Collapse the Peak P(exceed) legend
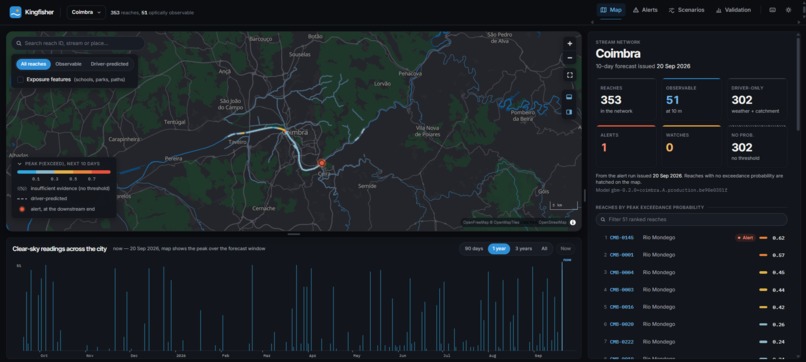Screen dimensions: 806x362 click(x=20, y=164)
